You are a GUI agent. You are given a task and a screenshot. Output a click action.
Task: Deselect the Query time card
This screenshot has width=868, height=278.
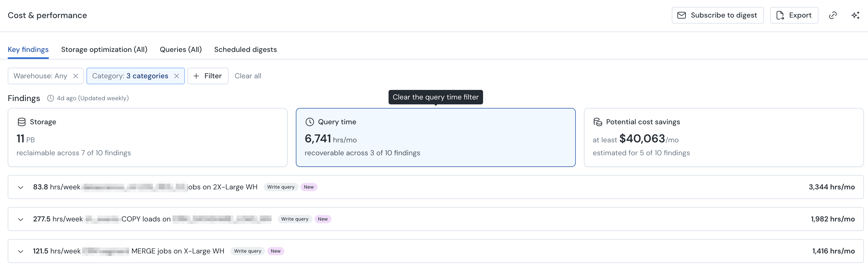pos(435,137)
